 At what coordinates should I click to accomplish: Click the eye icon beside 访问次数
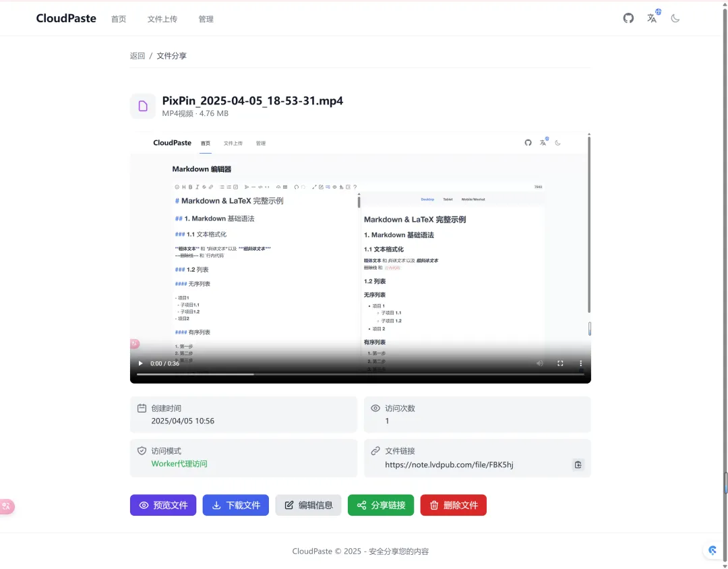coord(375,409)
